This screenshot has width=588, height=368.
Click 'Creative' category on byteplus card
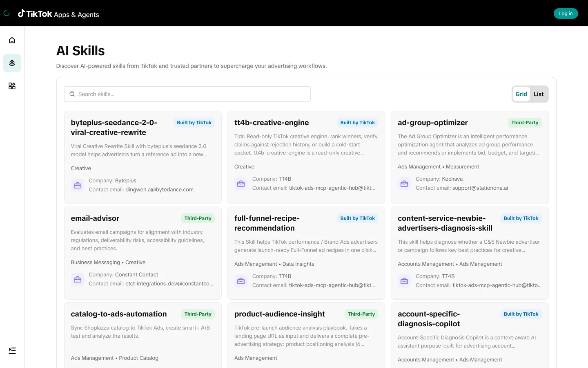point(81,168)
